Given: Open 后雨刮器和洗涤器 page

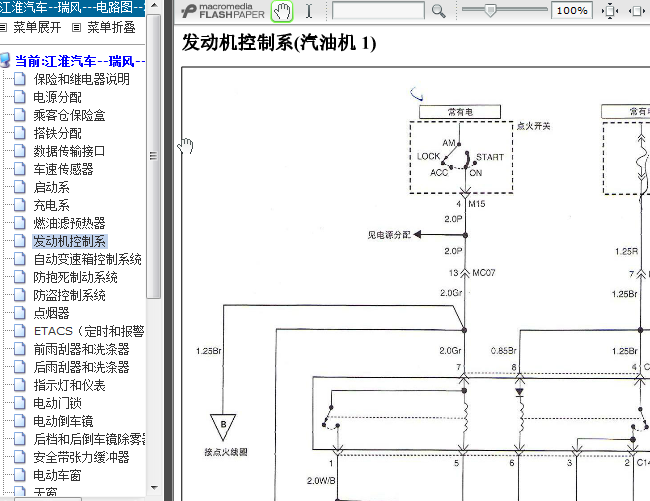Looking at the screenshot, I should pos(82,367).
